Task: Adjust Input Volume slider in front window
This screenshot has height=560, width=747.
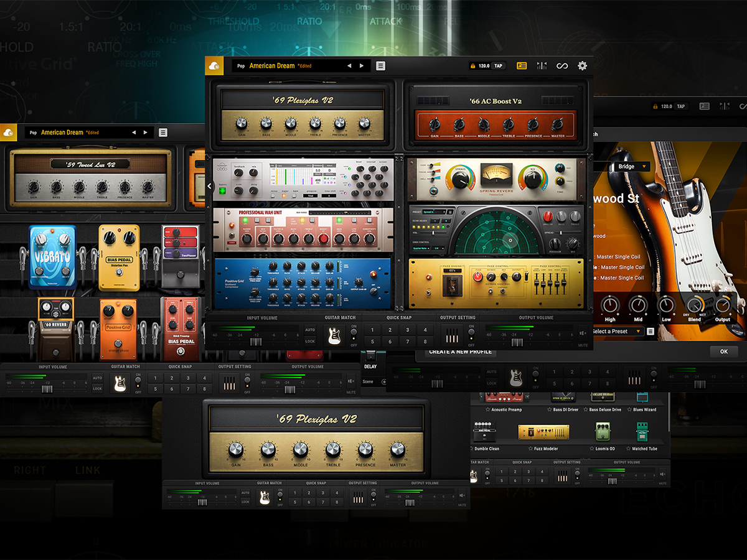Action: (x=256, y=342)
